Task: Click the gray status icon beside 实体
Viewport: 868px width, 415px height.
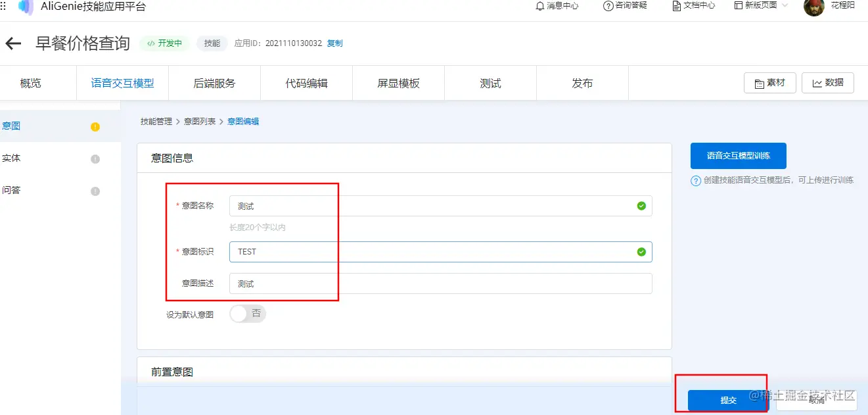Action: 95,159
